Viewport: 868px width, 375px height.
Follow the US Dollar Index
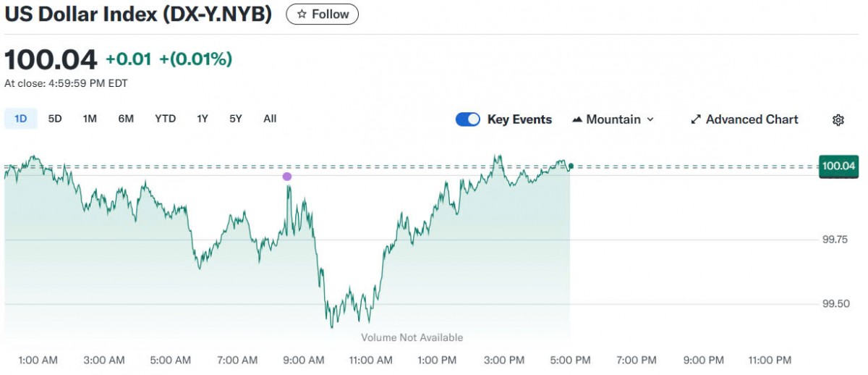pos(322,14)
